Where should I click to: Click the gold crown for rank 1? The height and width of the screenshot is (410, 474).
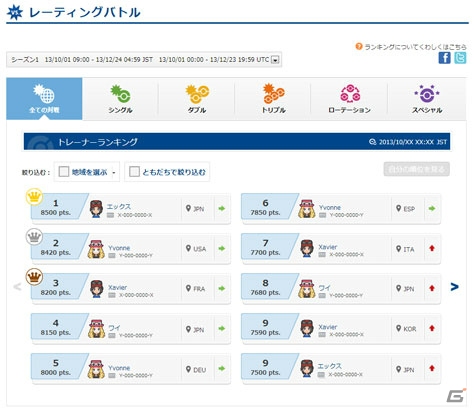click(34, 197)
